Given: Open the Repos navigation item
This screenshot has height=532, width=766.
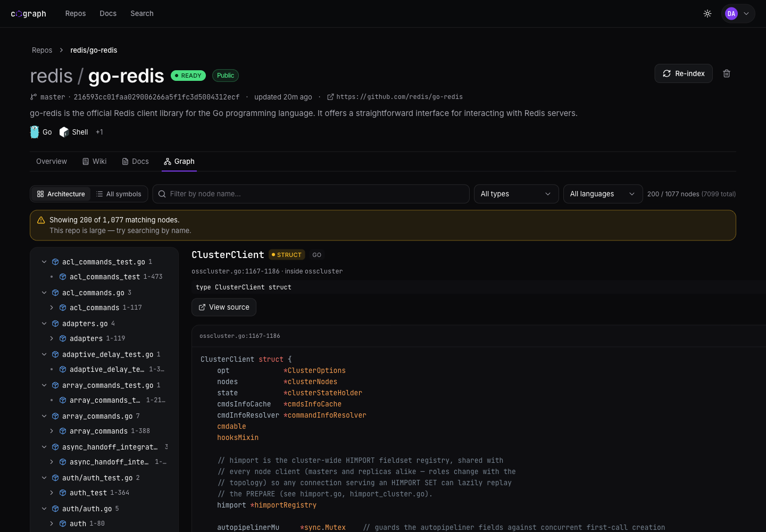Looking at the screenshot, I should [x=76, y=14].
